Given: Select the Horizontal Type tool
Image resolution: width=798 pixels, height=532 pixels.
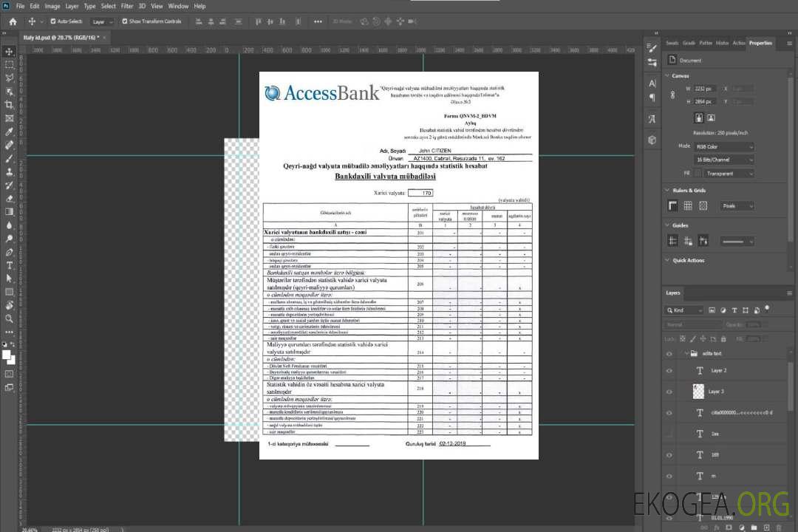Looking at the screenshot, I should click(x=9, y=265).
